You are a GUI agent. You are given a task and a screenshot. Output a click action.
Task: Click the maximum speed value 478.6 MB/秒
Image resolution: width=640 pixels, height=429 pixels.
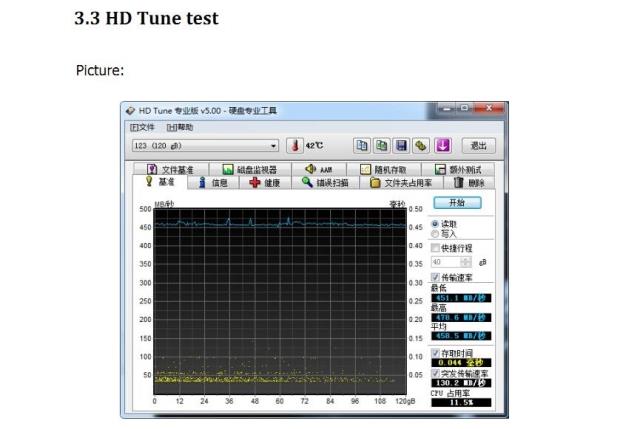pos(461,317)
